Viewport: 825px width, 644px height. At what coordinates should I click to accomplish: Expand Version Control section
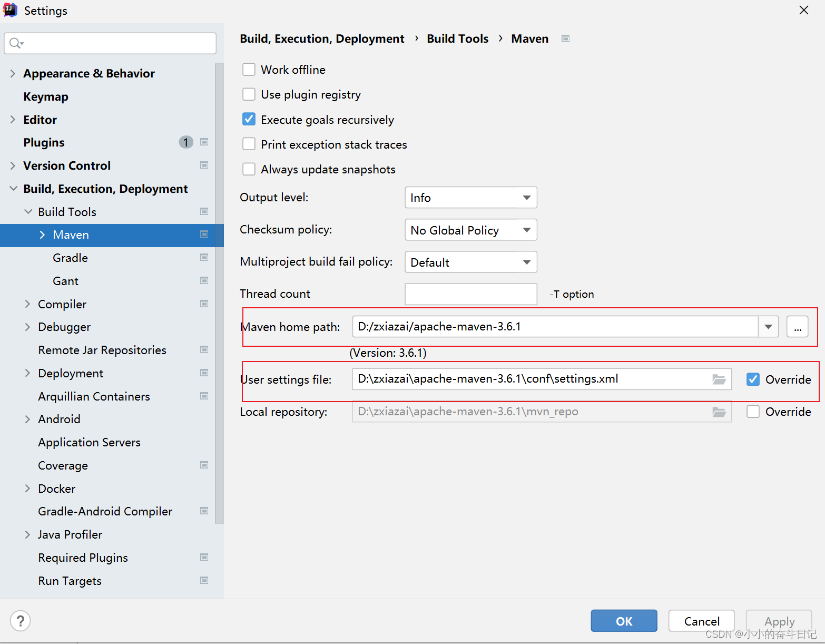tap(13, 165)
